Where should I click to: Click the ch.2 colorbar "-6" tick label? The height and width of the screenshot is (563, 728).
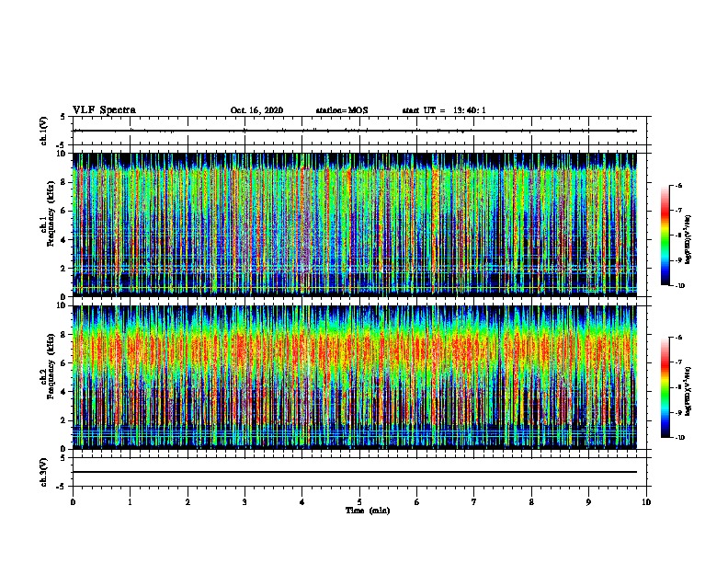coord(678,338)
